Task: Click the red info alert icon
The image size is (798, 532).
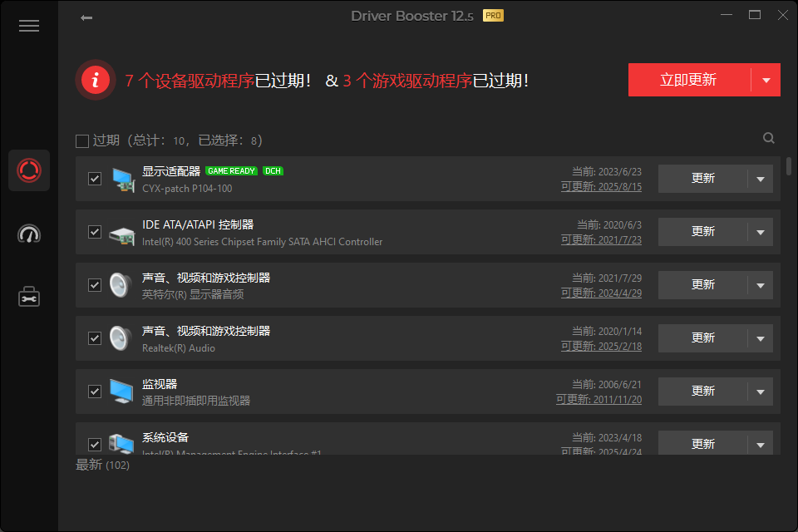Action: (x=95, y=80)
